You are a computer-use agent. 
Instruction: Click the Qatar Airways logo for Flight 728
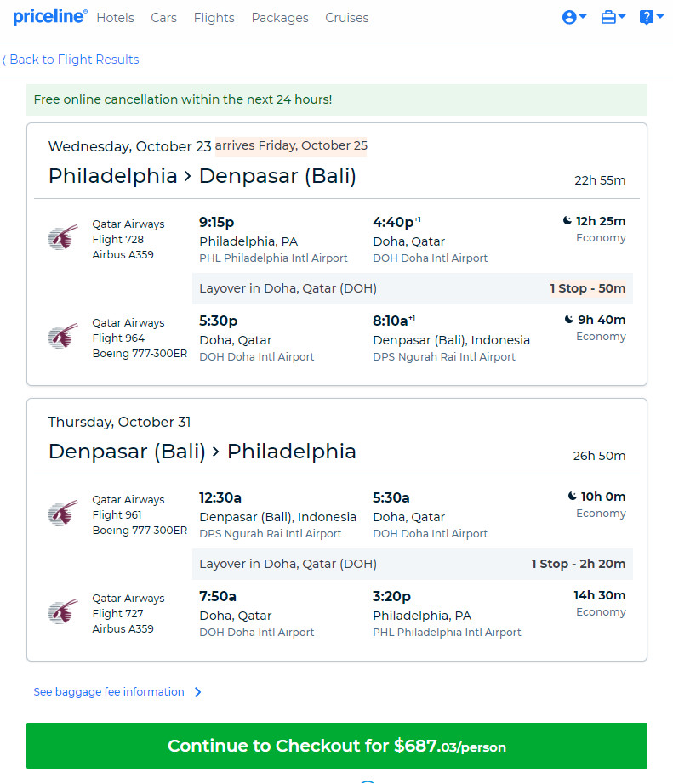[x=63, y=237]
